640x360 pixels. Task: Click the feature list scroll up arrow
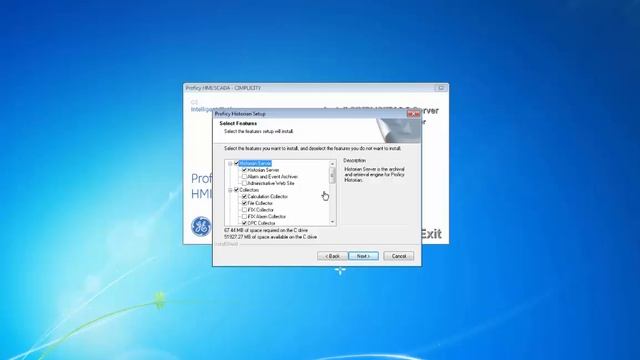tap(332, 164)
